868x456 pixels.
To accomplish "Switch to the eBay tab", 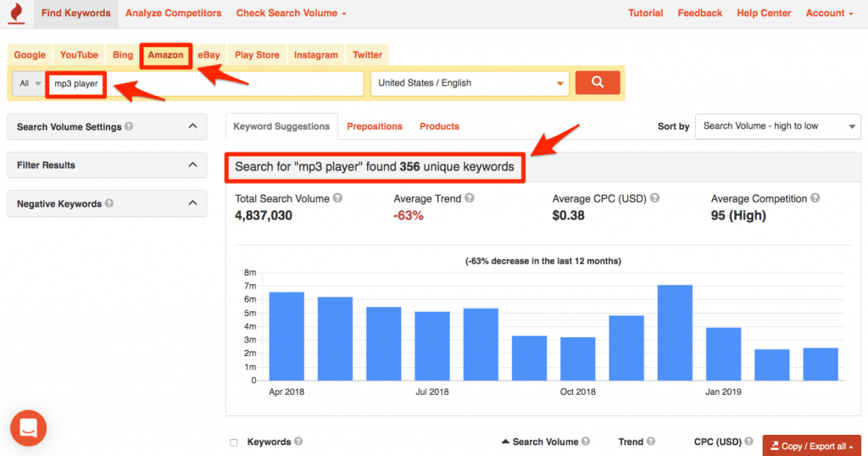I will click(209, 55).
